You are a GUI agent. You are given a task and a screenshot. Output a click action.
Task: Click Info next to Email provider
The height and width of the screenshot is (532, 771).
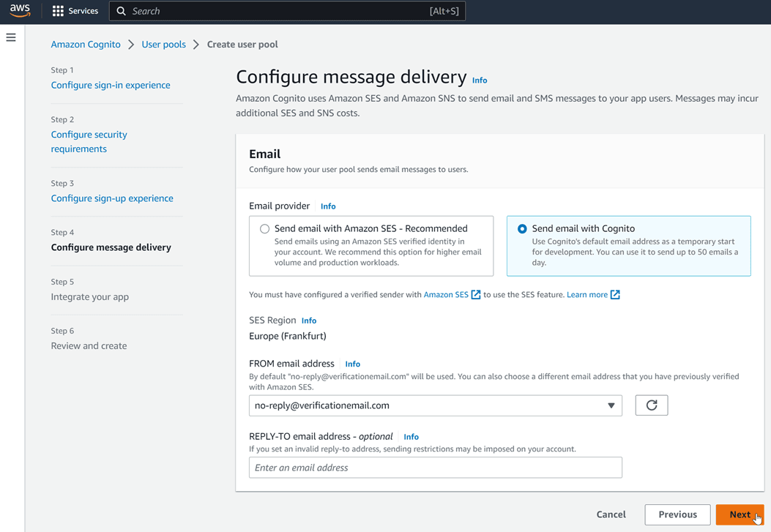click(x=327, y=206)
